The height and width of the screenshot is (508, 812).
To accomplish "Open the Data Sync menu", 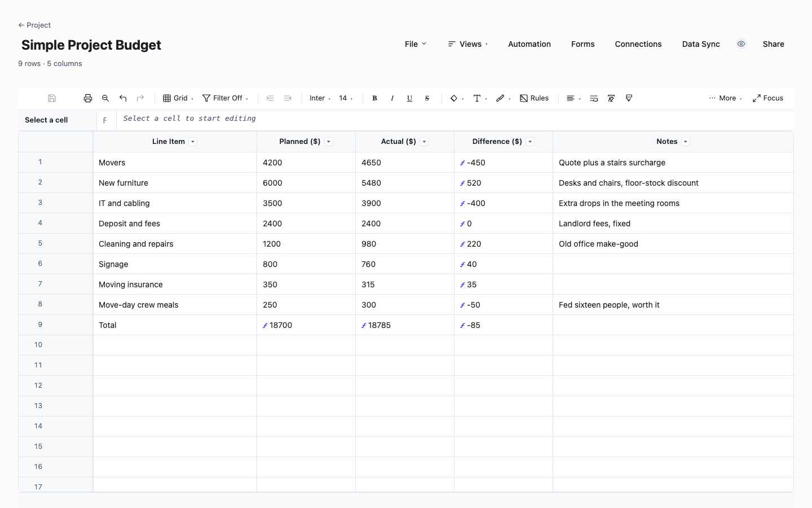I will (x=701, y=44).
